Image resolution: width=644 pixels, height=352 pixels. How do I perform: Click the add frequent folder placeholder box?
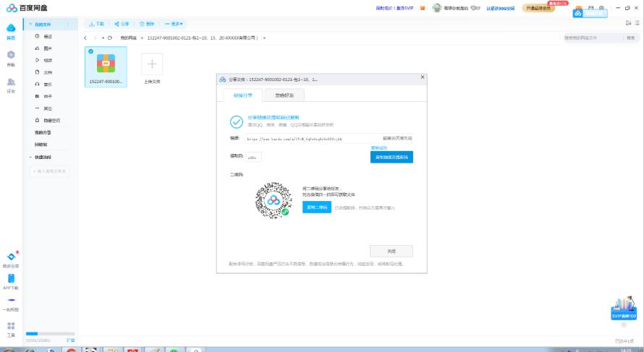tap(49, 171)
